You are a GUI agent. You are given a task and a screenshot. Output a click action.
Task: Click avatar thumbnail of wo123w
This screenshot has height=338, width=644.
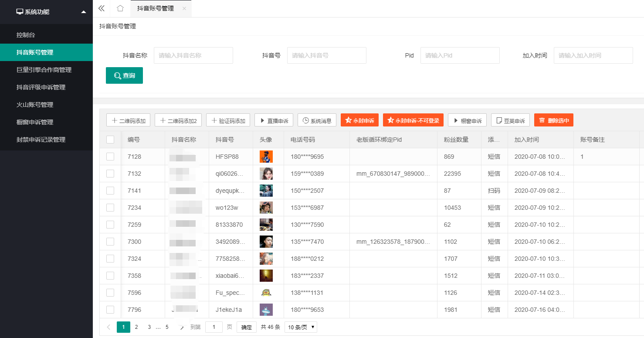point(266,208)
